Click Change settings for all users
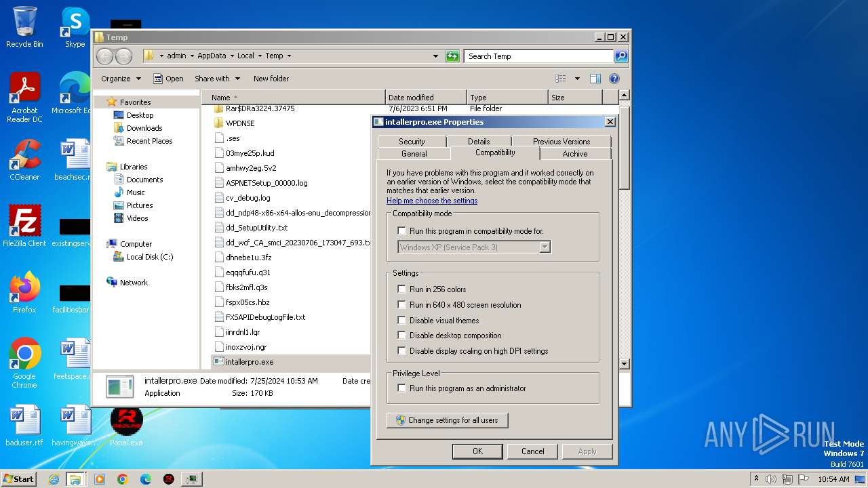This screenshot has width=868, height=488. (x=447, y=420)
